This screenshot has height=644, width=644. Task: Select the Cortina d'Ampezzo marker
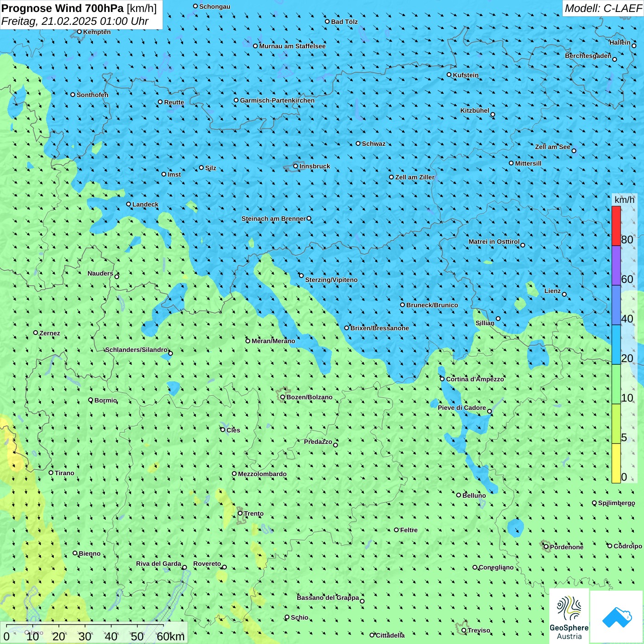[442, 379]
